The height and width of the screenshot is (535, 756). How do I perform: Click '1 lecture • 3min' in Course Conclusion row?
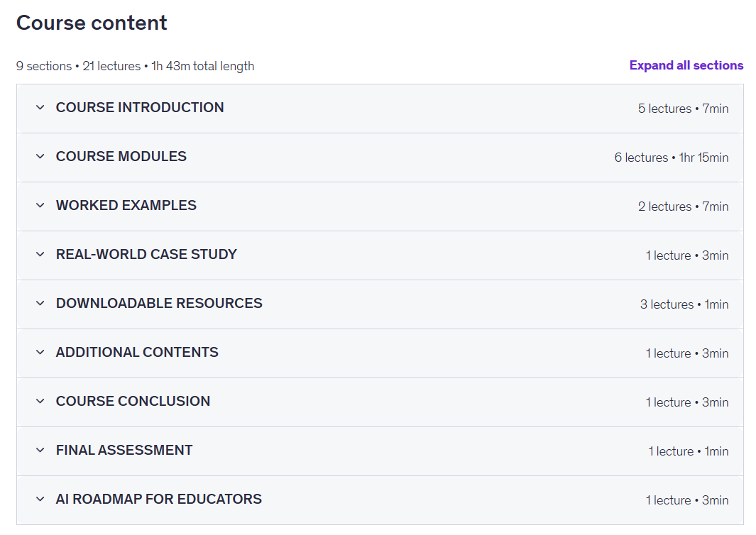(687, 402)
